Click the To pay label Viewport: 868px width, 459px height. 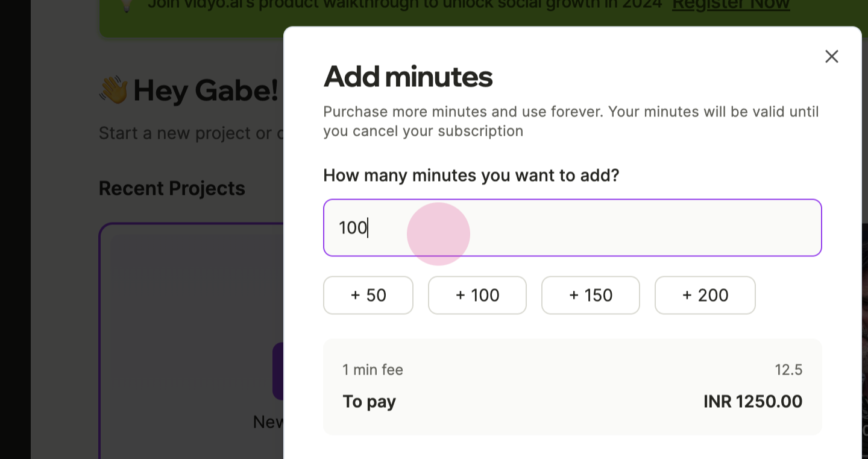369,402
